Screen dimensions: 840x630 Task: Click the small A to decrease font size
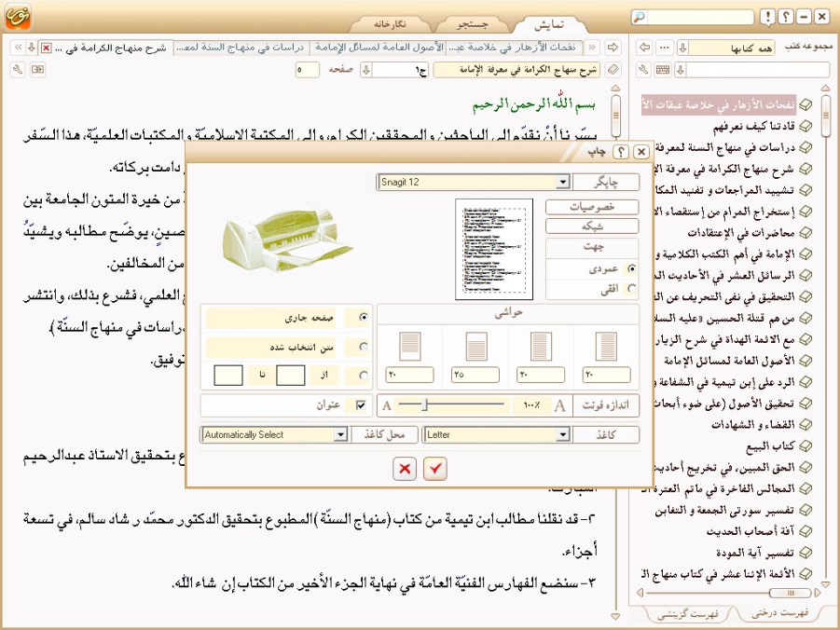point(387,406)
